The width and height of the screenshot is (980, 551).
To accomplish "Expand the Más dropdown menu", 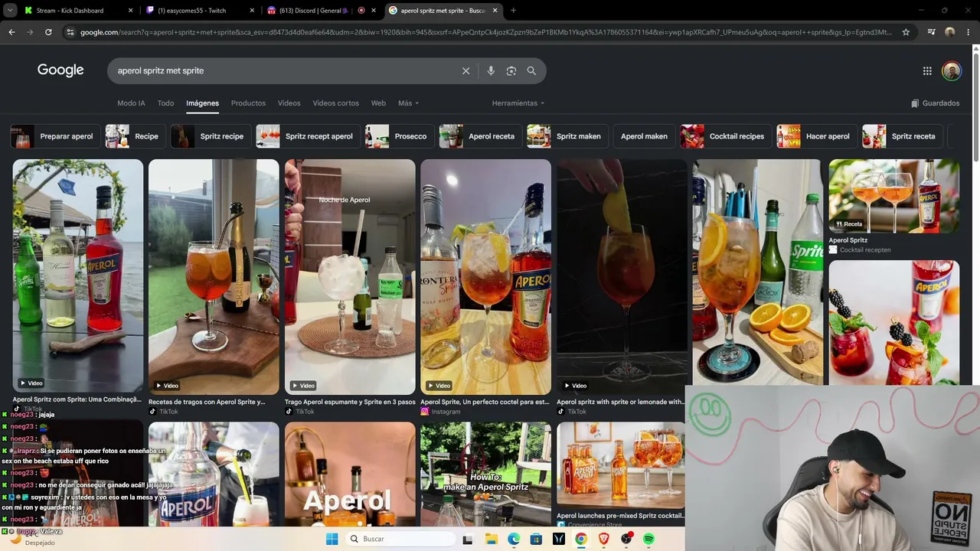I will click(x=408, y=103).
